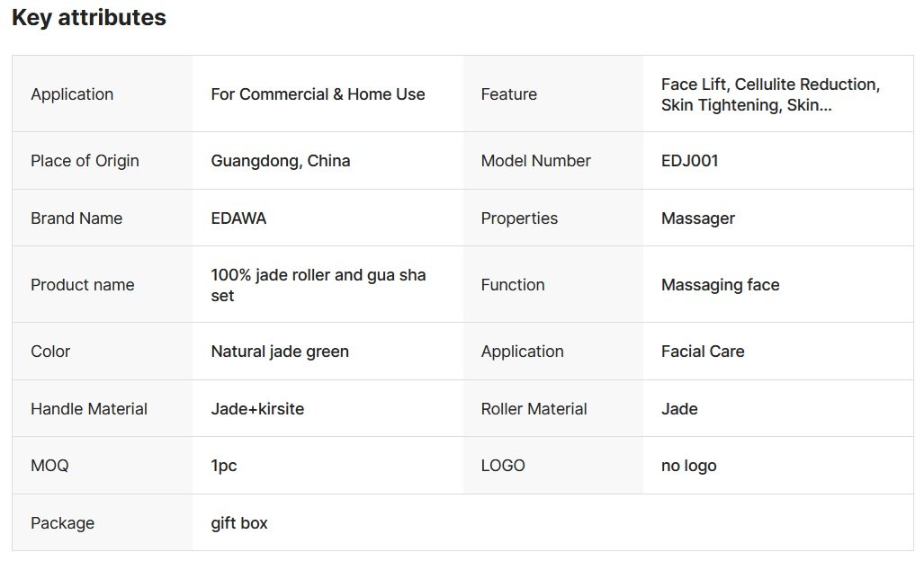This screenshot has height=561, width=924.
Task: Select the "Massaging face" function value
Action: [721, 285]
